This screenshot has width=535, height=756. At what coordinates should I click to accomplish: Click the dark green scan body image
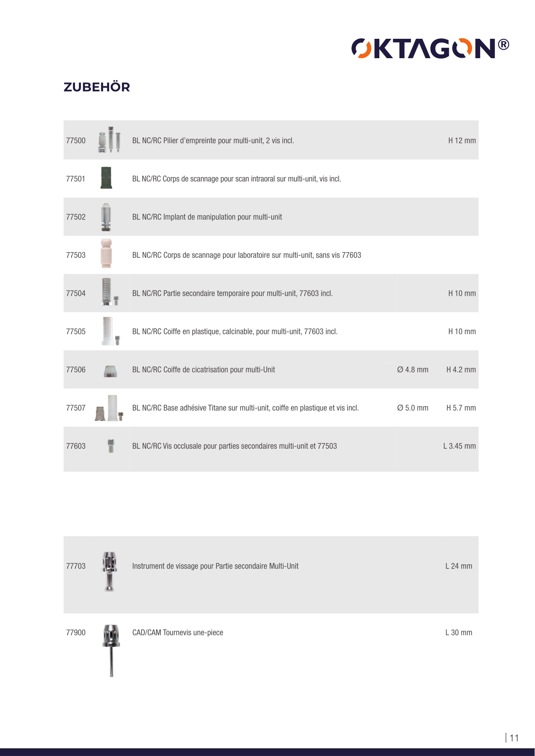point(106,178)
